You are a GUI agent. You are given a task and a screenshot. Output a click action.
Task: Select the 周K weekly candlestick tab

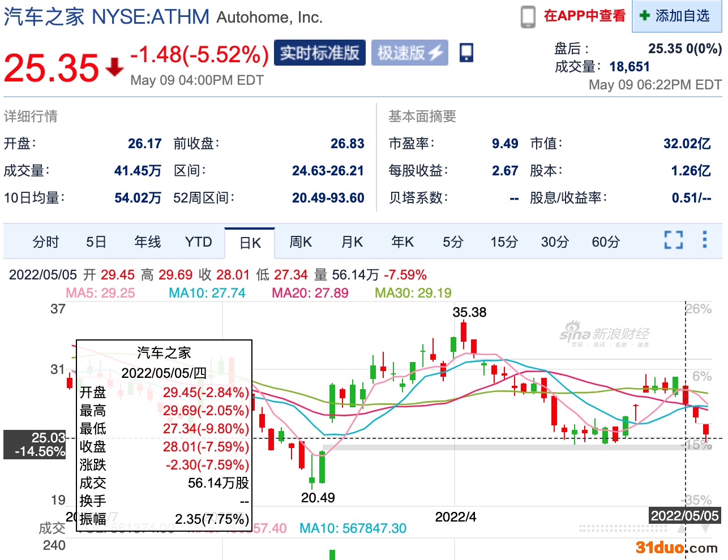point(301,242)
